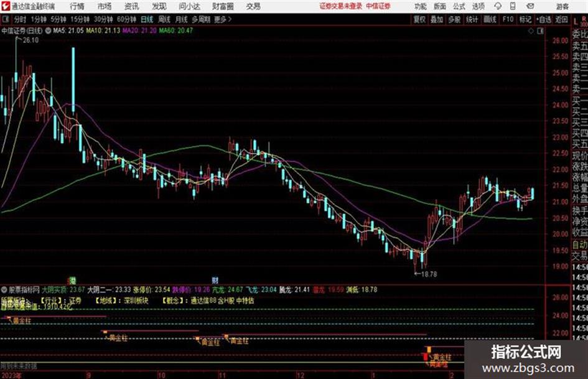Click the 2023年 timeline label
Viewport: 588px width, 379px height.
[x=12, y=375]
